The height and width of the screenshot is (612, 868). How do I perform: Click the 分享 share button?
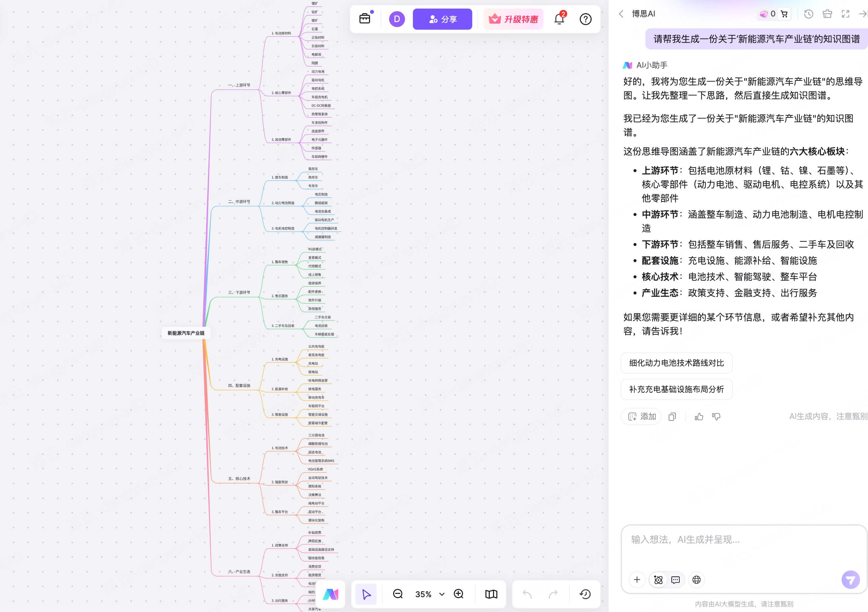coord(442,19)
